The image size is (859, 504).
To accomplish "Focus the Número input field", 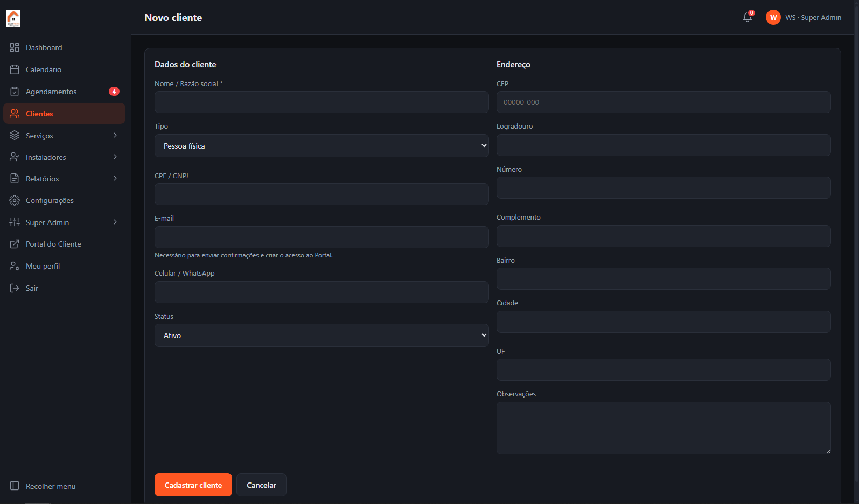I will [x=664, y=188].
